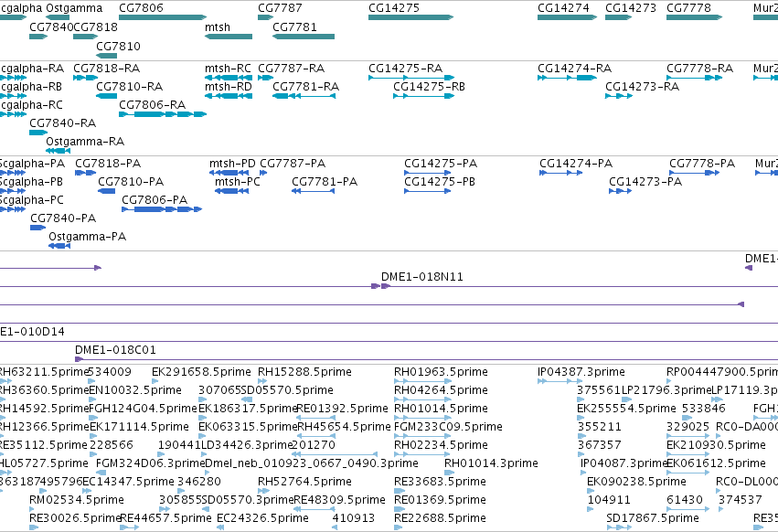Image resolution: width=778 pixels, height=532 pixels.
Task: Select the RH15288.5prime EST label
Action: pyautogui.click(x=304, y=372)
